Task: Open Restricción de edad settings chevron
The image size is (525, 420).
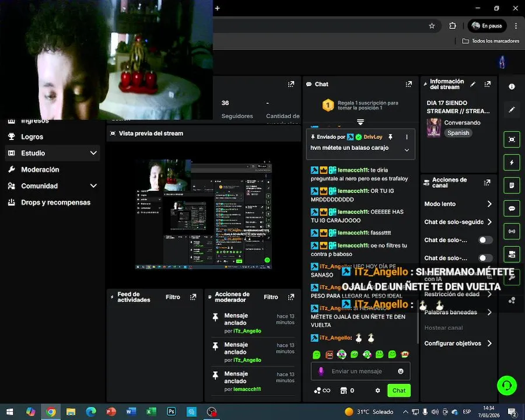Action: click(489, 294)
